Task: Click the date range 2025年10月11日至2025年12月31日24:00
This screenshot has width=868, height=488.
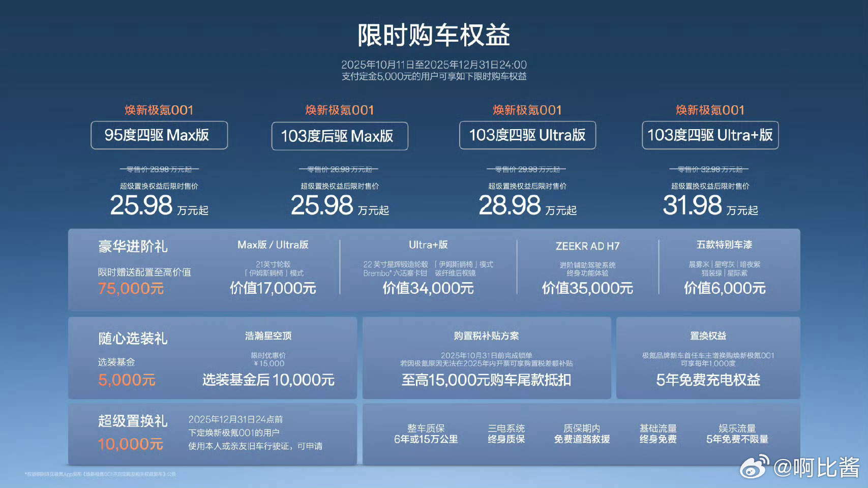Action: [x=434, y=65]
